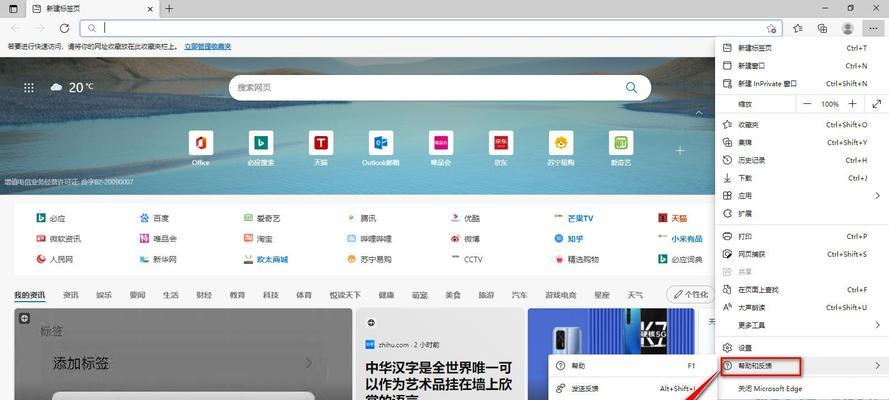
Task: Click the browser refresh button
Action: coord(65,28)
